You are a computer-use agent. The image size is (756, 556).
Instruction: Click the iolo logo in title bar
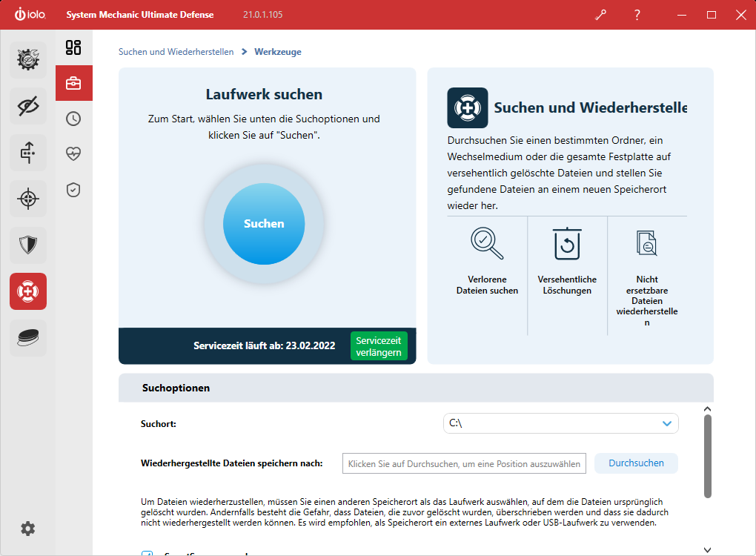pos(30,15)
